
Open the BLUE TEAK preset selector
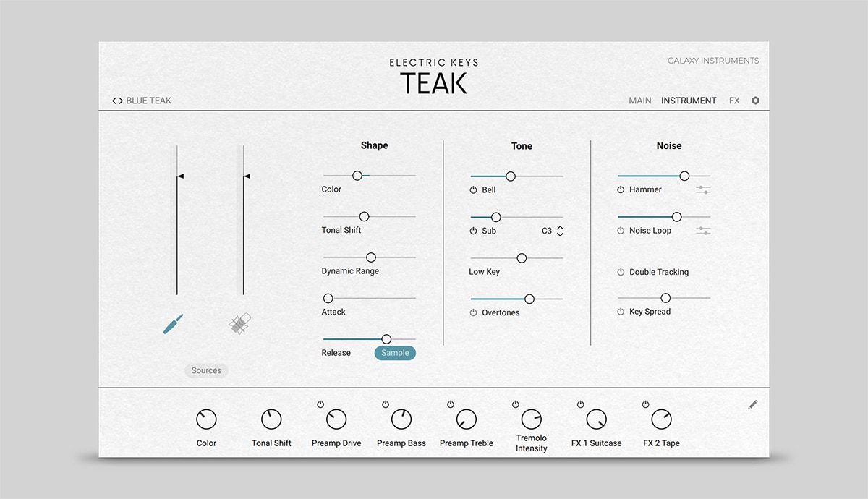tap(149, 101)
